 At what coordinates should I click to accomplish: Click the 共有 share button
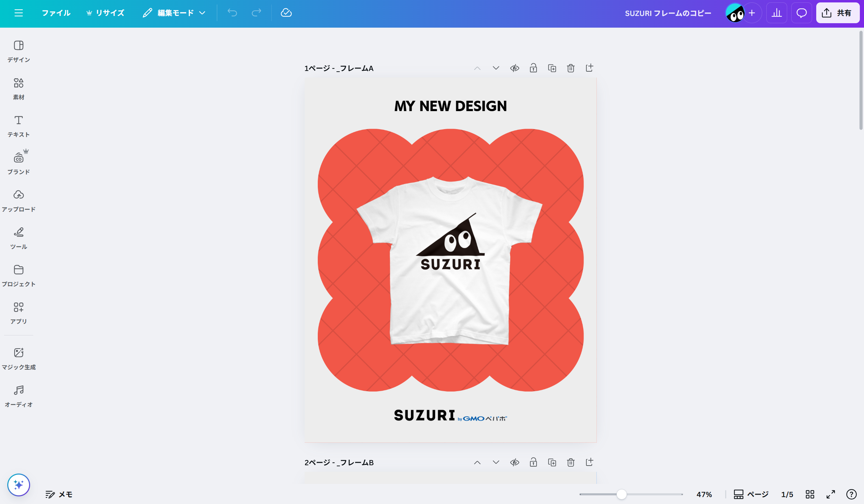[x=838, y=13]
